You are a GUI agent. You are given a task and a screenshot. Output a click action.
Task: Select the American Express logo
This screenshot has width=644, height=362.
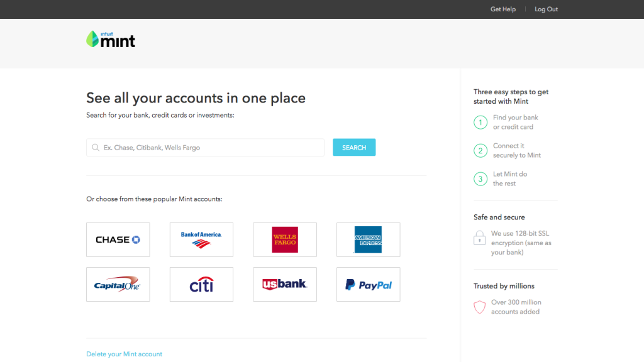pyautogui.click(x=368, y=239)
